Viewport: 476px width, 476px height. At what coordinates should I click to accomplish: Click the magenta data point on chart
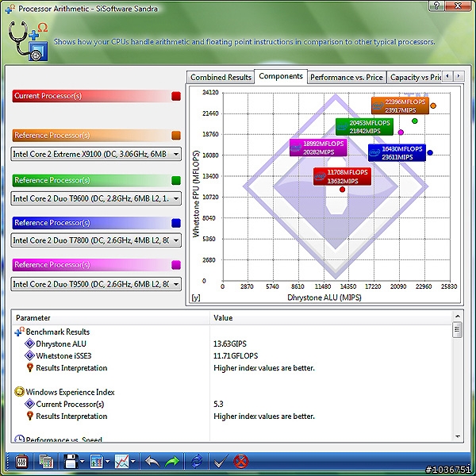point(401,132)
